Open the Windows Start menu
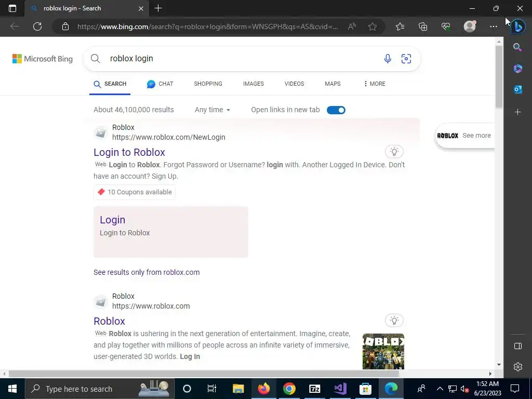This screenshot has height=399, width=532. (x=12, y=389)
